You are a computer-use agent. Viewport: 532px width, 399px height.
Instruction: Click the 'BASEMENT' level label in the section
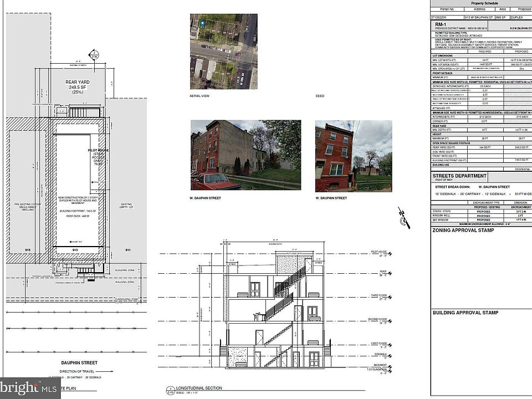(x=380, y=365)
